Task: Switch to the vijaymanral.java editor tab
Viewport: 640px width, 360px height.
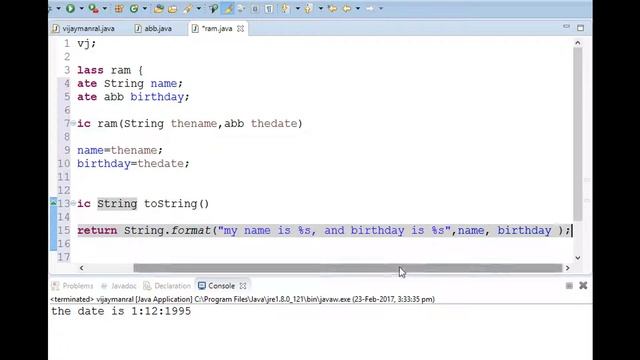Action: click(x=84, y=29)
